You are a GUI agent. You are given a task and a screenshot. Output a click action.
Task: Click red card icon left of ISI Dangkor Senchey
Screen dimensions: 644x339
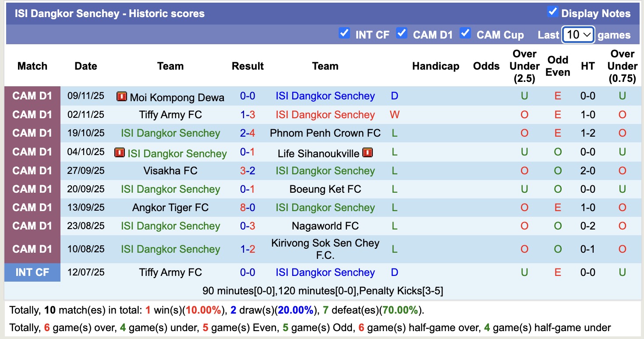pos(119,153)
